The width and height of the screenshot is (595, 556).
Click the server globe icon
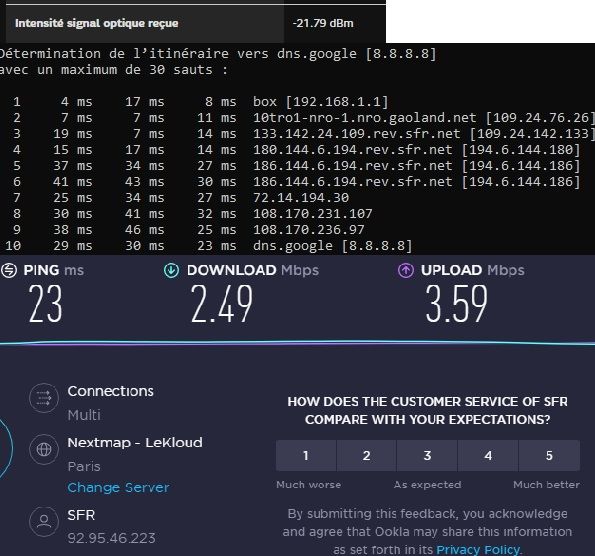(44, 449)
